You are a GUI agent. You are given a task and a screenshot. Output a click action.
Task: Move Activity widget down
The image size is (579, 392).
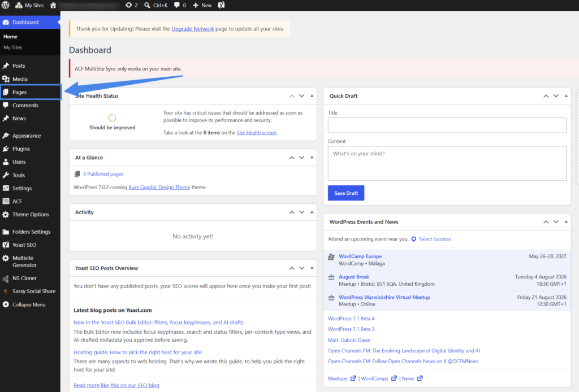pos(302,212)
